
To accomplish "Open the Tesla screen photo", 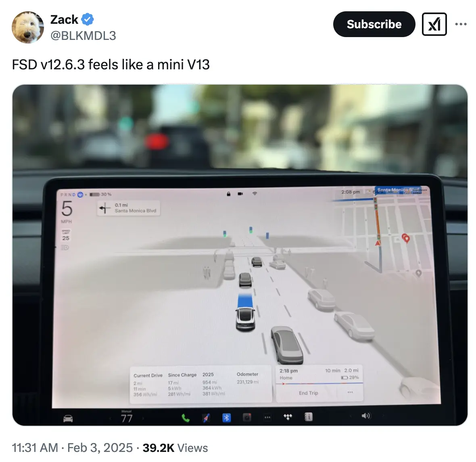I will (240, 255).
